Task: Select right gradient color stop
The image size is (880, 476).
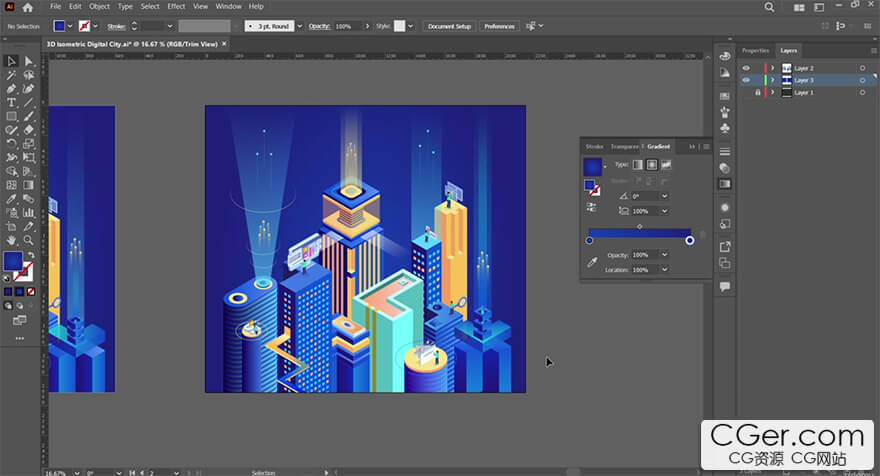Action: (x=690, y=240)
